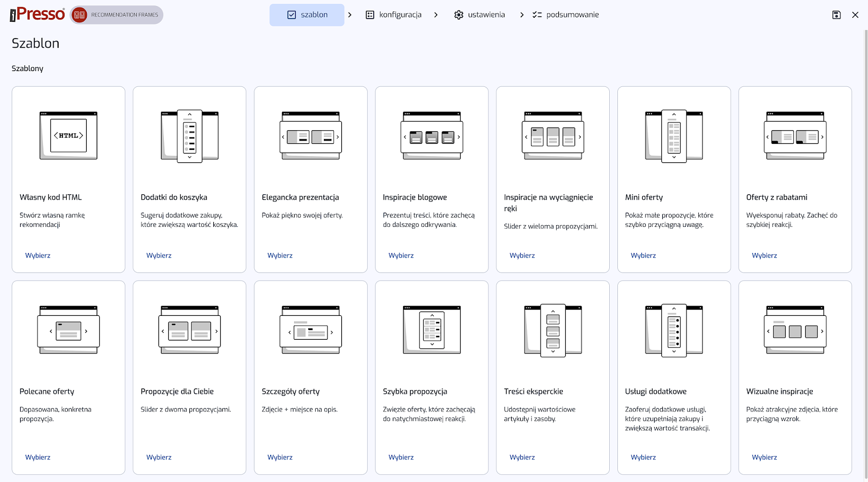Image resolution: width=868 pixels, height=482 pixels.
Task: Switch to the ustawienia step
Action: point(480,15)
